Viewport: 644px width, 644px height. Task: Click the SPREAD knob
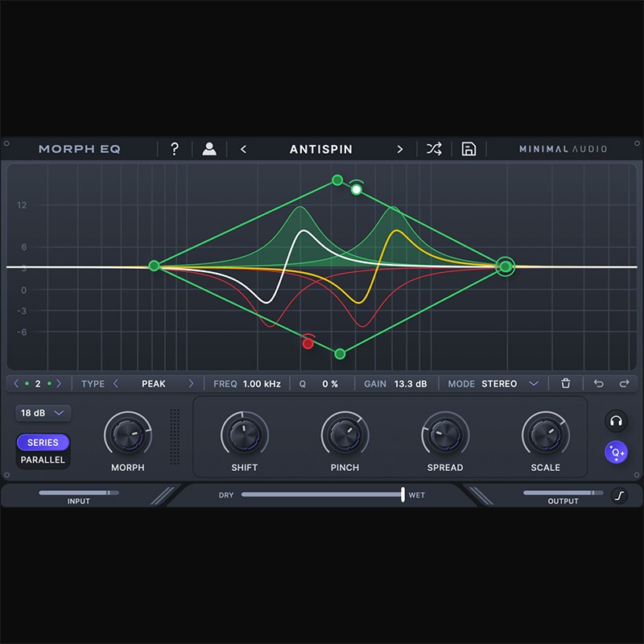445,435
